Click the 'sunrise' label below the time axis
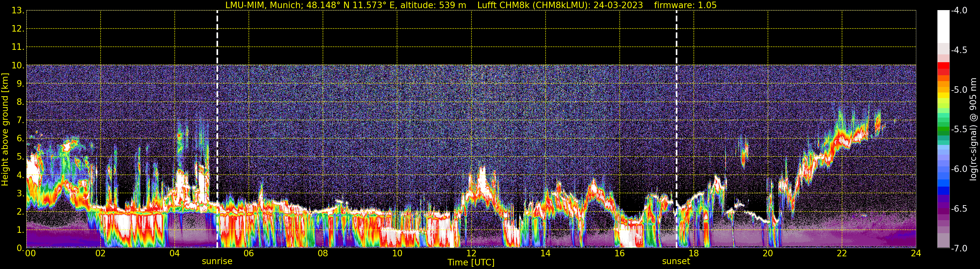Viewport: 980px width, 269px height. [x=217, y=262]
